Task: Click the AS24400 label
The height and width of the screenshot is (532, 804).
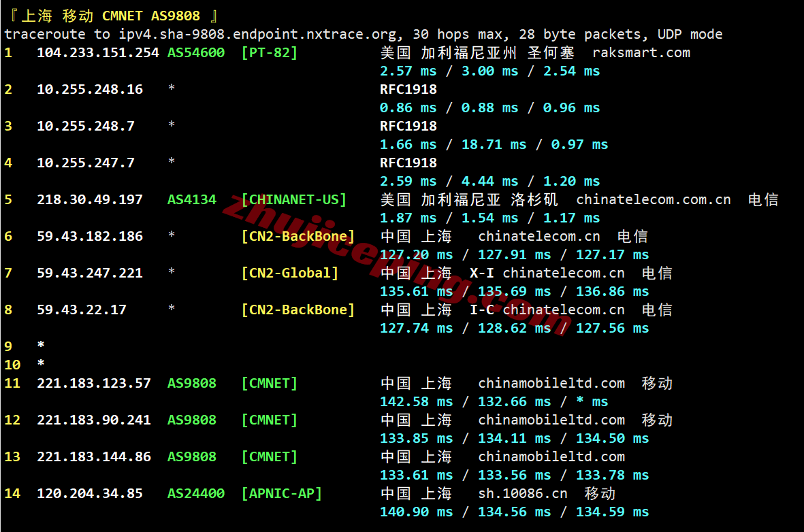Action: tap(195, 493)
